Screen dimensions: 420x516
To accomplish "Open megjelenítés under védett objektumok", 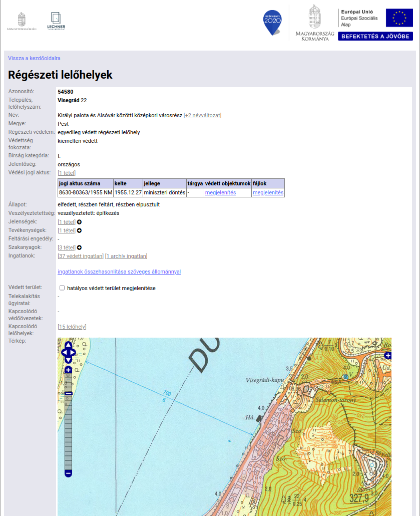I will pos(220,192).
